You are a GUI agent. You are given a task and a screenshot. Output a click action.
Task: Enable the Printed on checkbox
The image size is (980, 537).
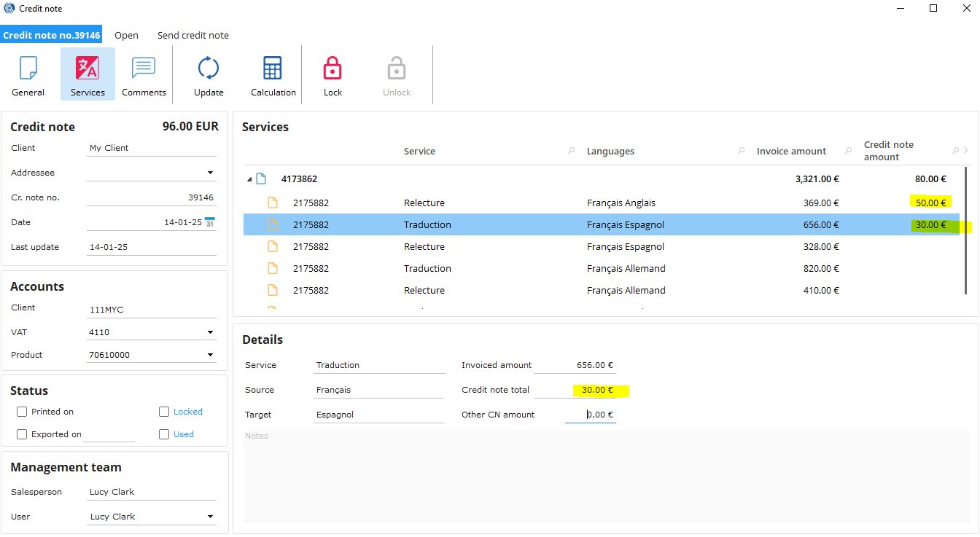click(22, 412)
